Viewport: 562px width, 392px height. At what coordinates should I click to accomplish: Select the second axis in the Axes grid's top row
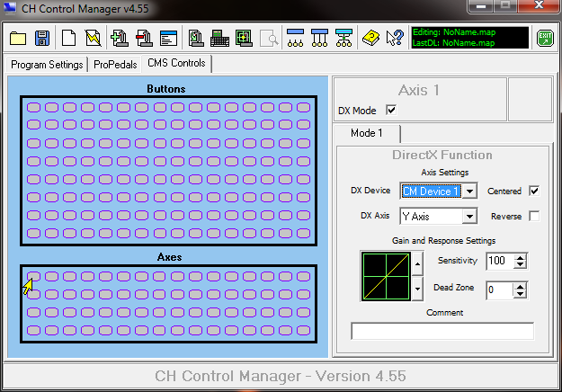tap(51, 276)
